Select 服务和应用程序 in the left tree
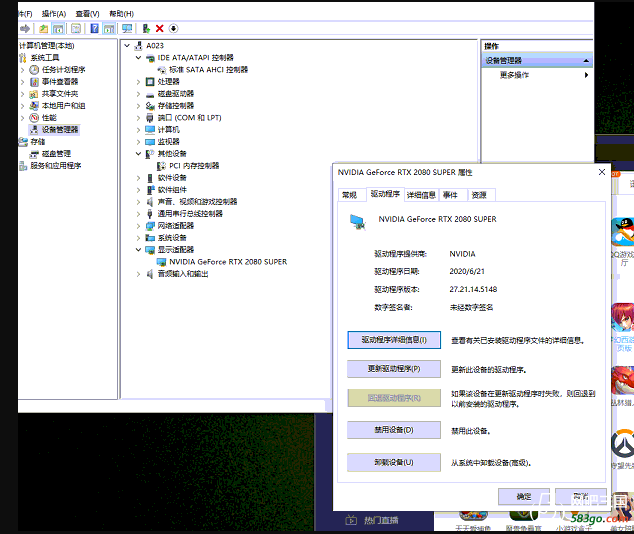The width and height of the screenshot is (634, 534). (56, 166)
